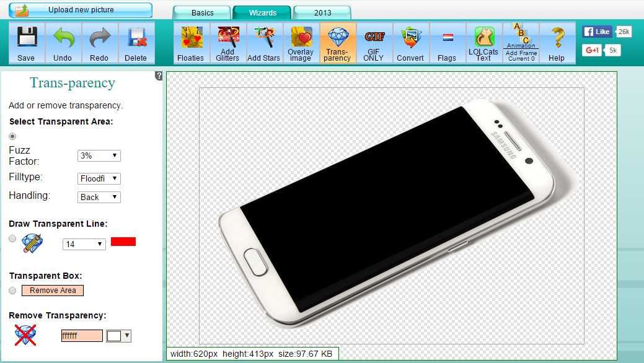Open the GIF ONLY tools

(x=374, y=43)
